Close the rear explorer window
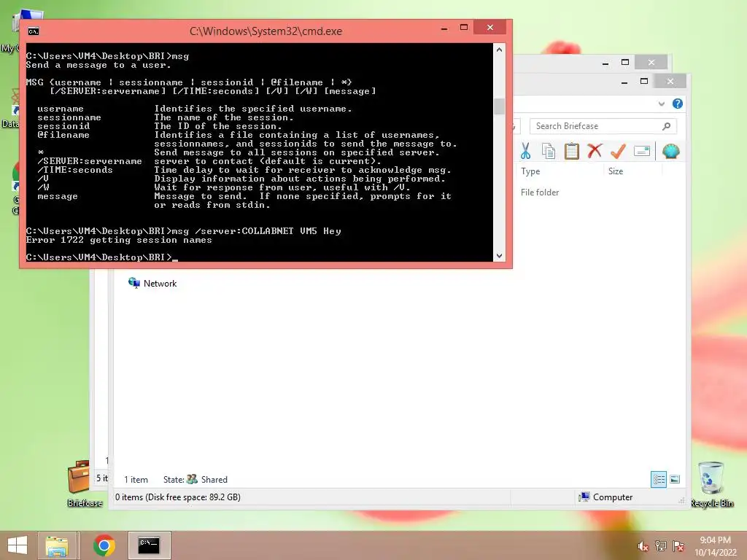The width and height of the screenshot is (747, 560). (x=651, y=63)
